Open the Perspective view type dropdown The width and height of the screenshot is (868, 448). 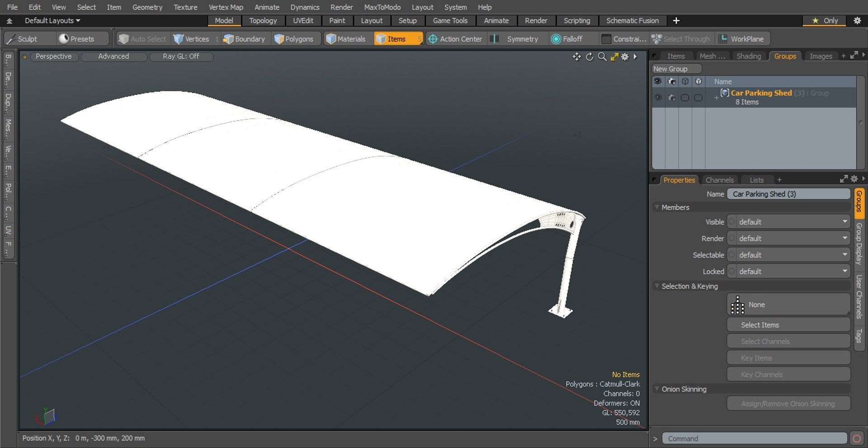53,57
